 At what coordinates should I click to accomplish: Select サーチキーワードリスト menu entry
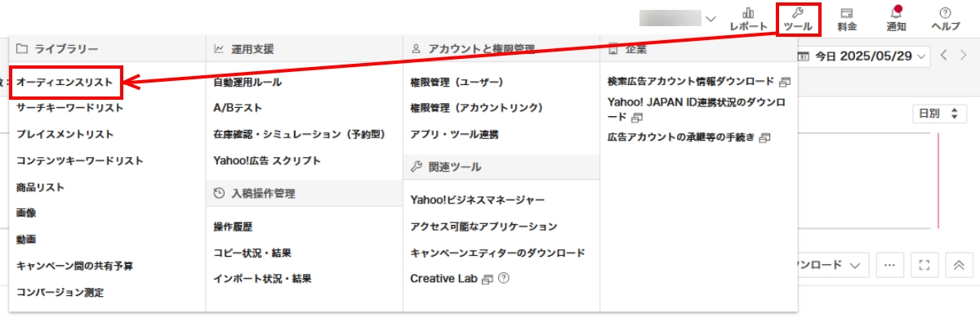[70, 108]
